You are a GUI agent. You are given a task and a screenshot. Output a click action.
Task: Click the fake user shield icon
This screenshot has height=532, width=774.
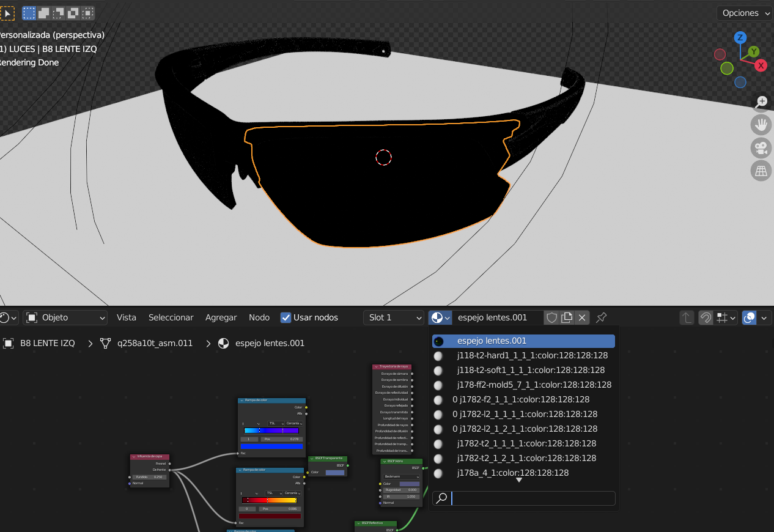pyautogui.click(x=551, y=317)
